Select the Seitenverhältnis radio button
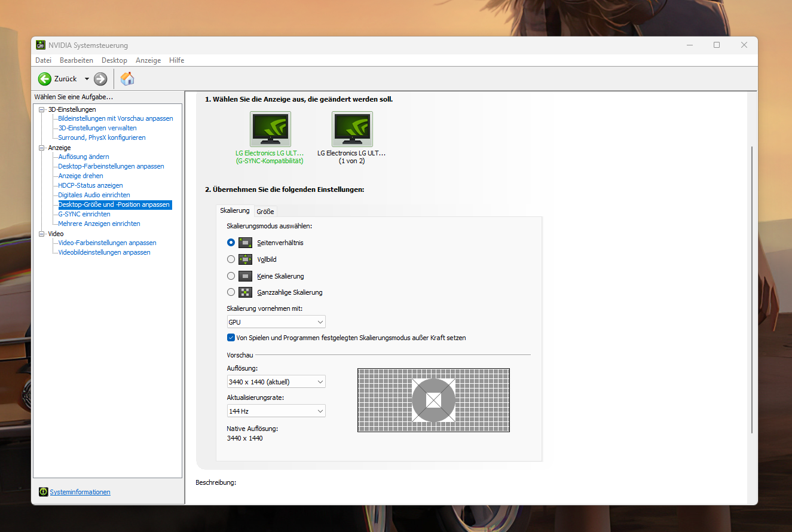Image resolution: width=792 pixels, height=532 pixels. click(231, 243)
